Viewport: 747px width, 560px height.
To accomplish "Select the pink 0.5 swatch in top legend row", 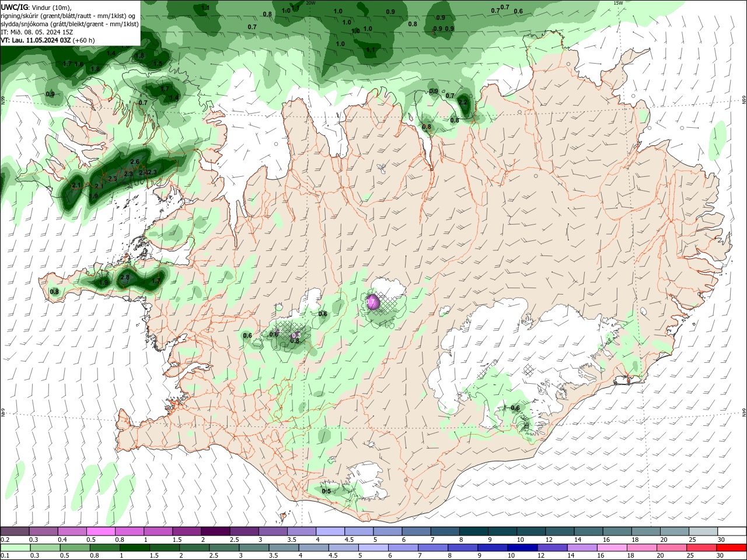I will point(100,531).
